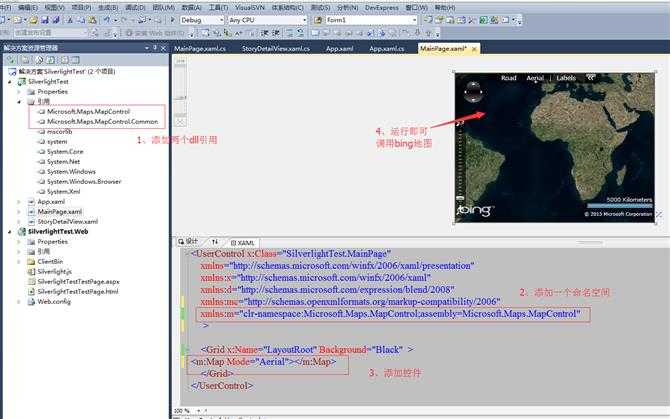The width and height of the screenshot is (670, 419).
Task: Click the Copy toolbar icon
Action: tap(81, 20)
